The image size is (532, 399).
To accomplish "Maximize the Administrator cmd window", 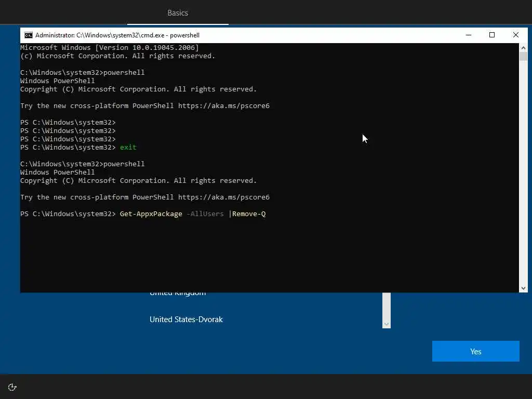I will (x=492, y=35).
